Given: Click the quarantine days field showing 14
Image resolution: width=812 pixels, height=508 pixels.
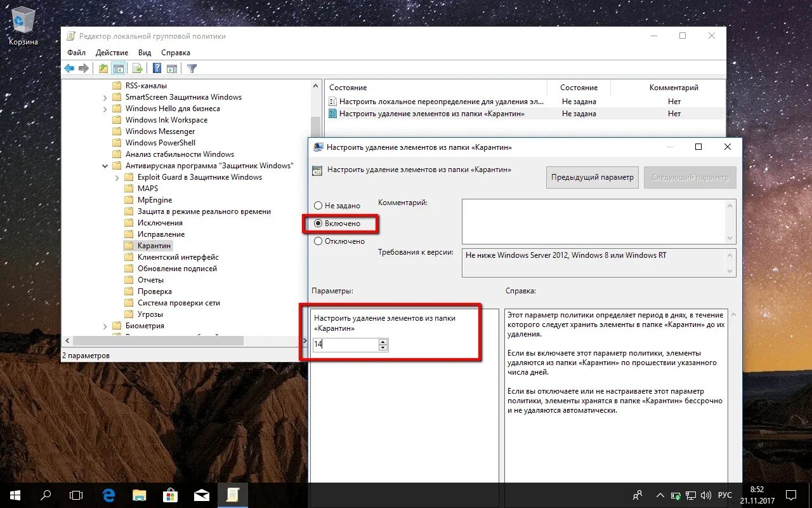Looking at the screenshot, I should [346, 345].
